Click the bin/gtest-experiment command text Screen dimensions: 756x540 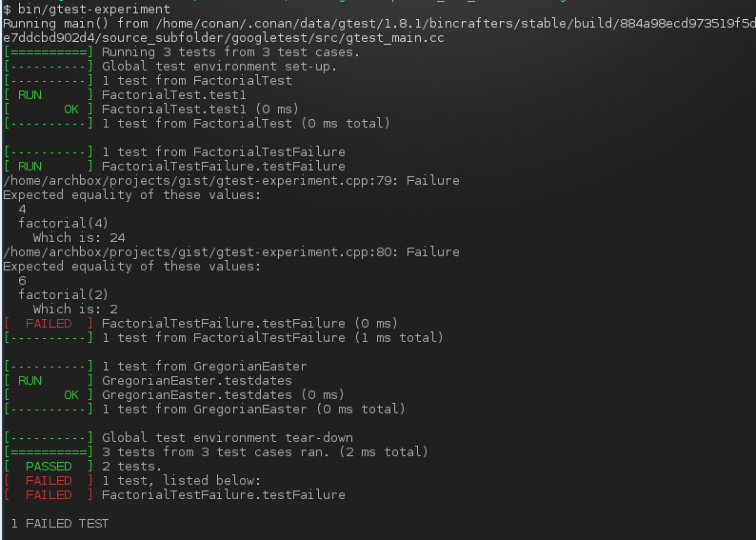point(94,9)
